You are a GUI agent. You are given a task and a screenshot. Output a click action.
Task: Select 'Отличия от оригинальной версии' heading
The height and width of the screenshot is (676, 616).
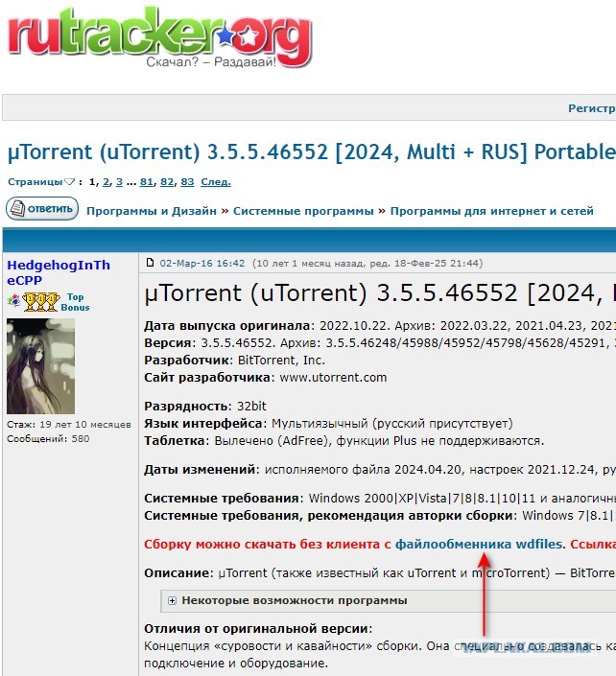258,629
